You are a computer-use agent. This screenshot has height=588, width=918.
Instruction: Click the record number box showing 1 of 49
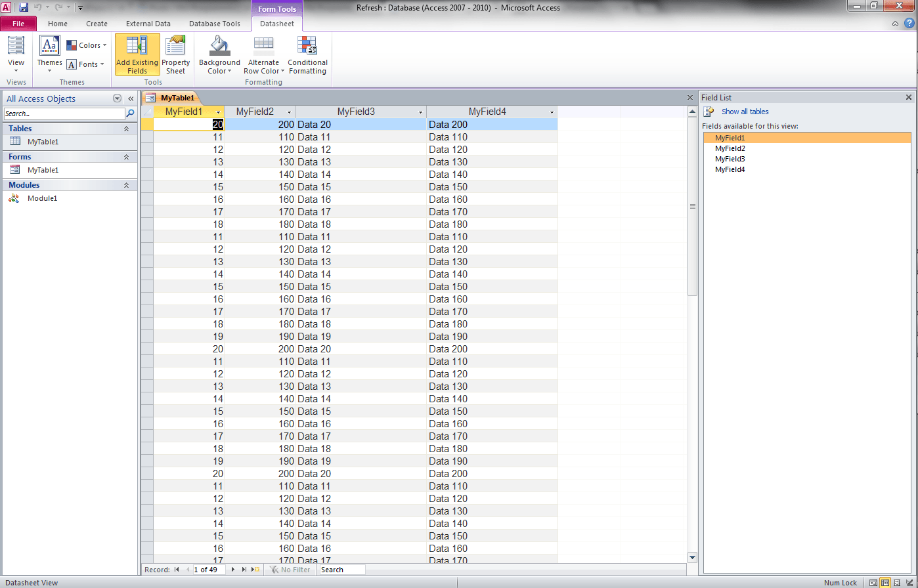[209, 570]
